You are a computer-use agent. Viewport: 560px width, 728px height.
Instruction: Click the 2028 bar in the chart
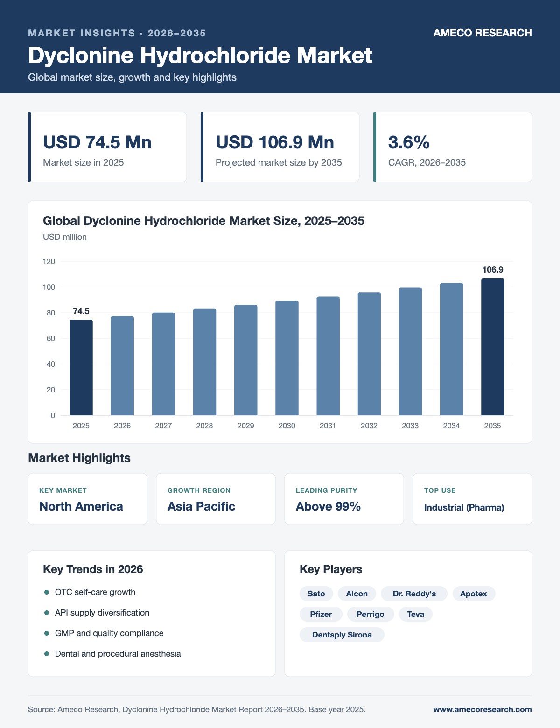click(204, 362)
